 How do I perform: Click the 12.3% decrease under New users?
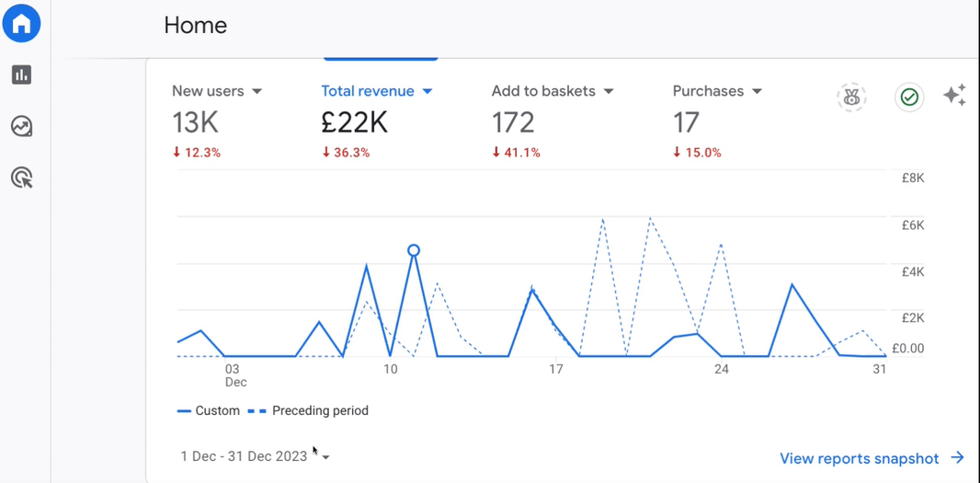(x=196, y=152)
